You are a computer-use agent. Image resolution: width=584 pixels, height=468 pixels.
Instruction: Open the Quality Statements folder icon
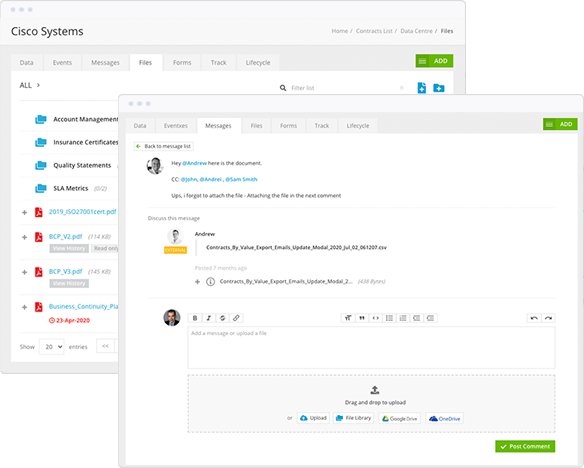41,165
